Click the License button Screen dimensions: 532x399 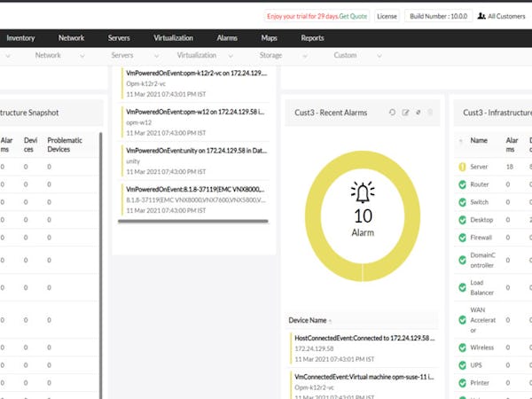(387, 16)
